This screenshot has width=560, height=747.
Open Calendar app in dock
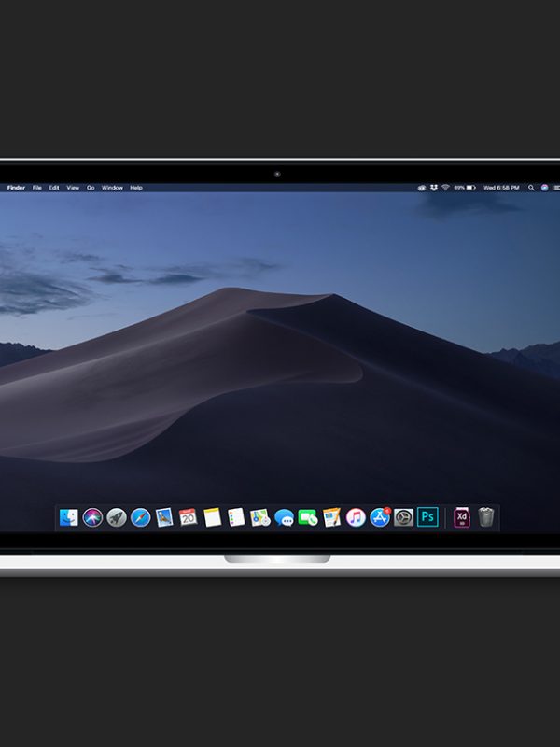pos(189,517)
